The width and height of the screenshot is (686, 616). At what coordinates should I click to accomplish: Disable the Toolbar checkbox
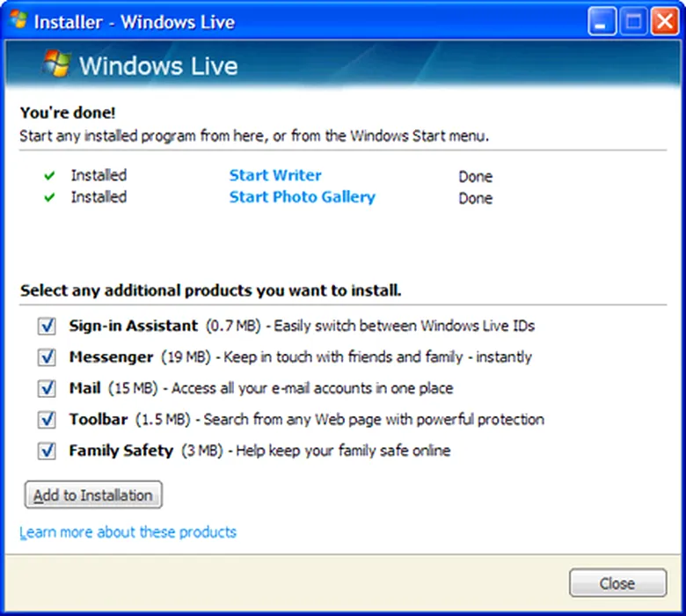coord(47,420)
